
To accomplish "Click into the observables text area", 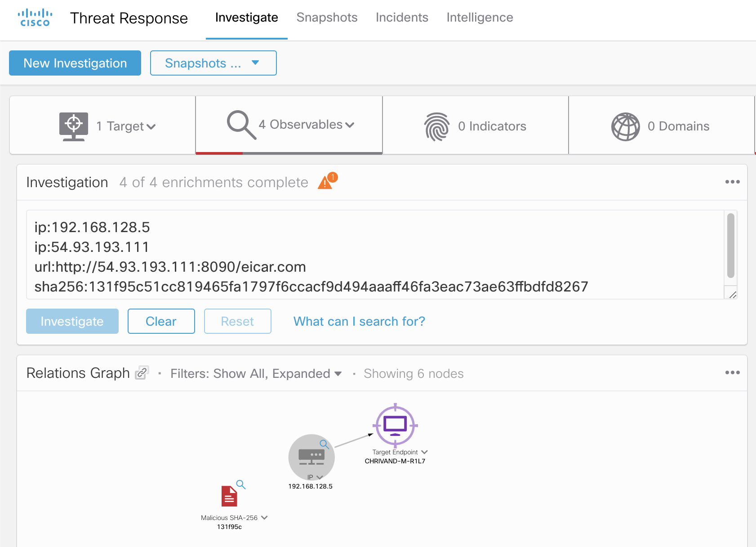I will (x=375, y=255).
